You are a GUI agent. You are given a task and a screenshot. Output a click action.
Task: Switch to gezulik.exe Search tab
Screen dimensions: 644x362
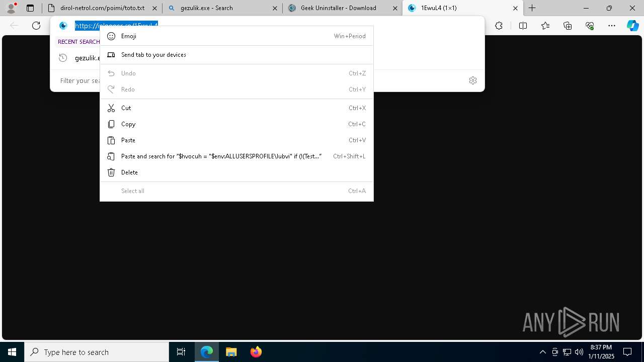click(x=222, y=8)
